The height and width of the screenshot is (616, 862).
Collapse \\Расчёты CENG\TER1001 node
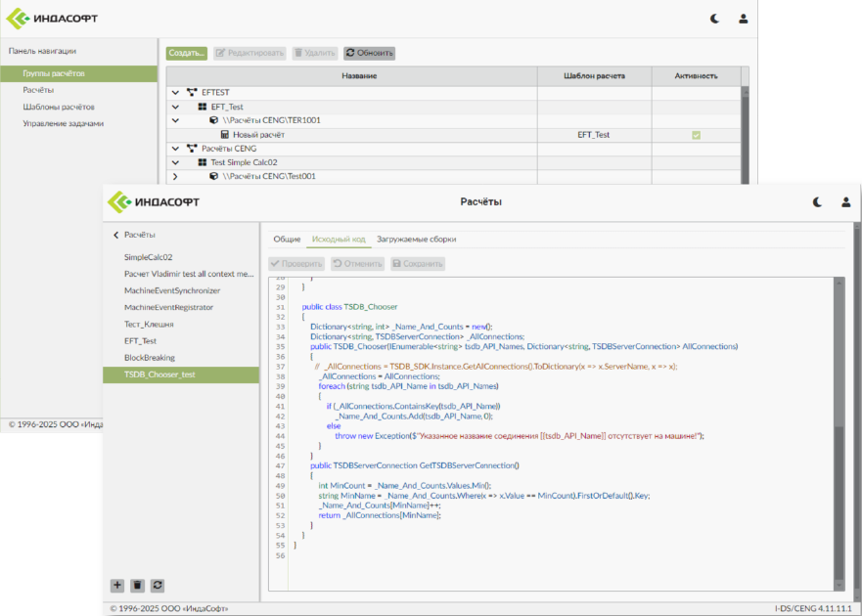coord(175,120)
